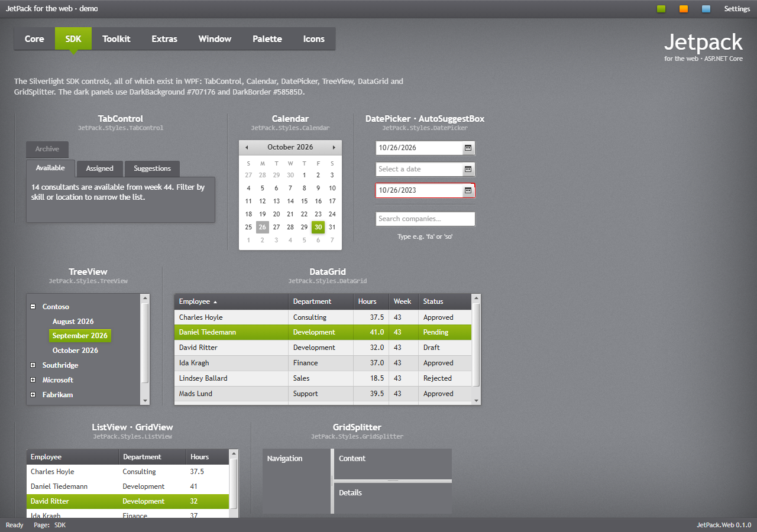
Task: Select the Suggestions tab in TabControl
Action: point(152,168)
